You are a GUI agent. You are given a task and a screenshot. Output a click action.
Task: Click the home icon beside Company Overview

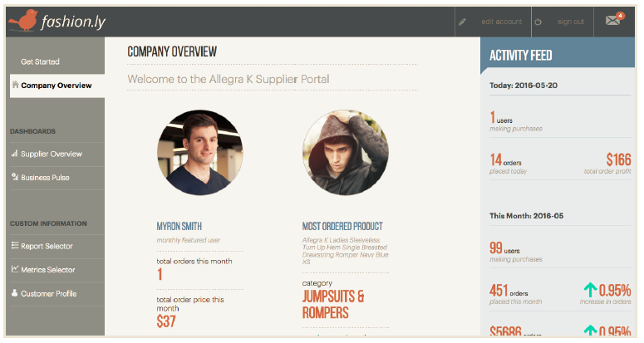(x=15, y=85)
